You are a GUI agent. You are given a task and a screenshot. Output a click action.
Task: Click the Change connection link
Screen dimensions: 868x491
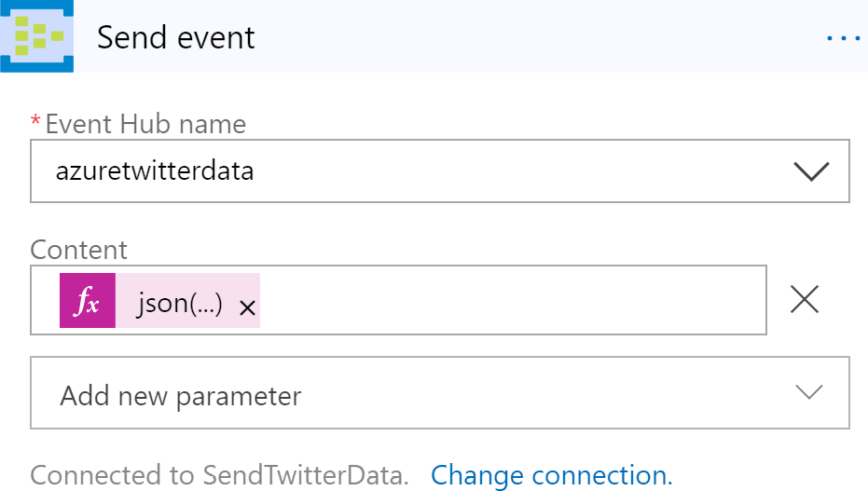551,475
